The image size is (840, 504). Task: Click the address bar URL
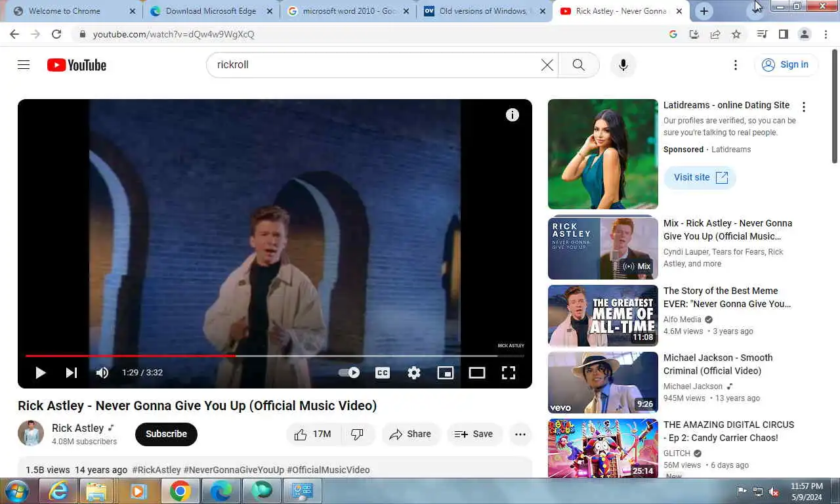(x=174, y=34)
